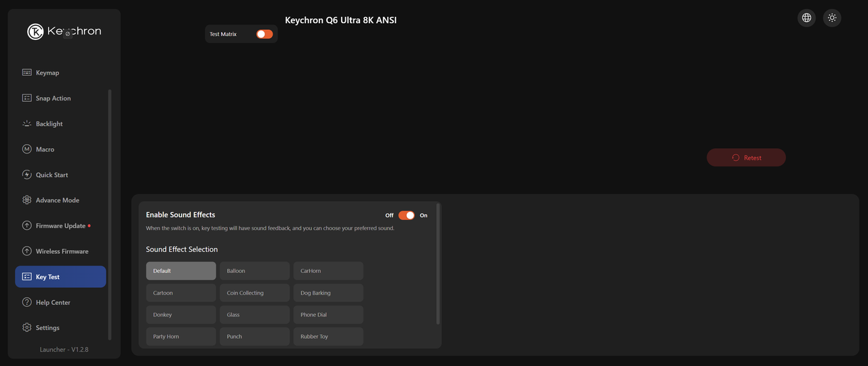
Task: Click the Backlight sun icon
Action: (27, 124)
